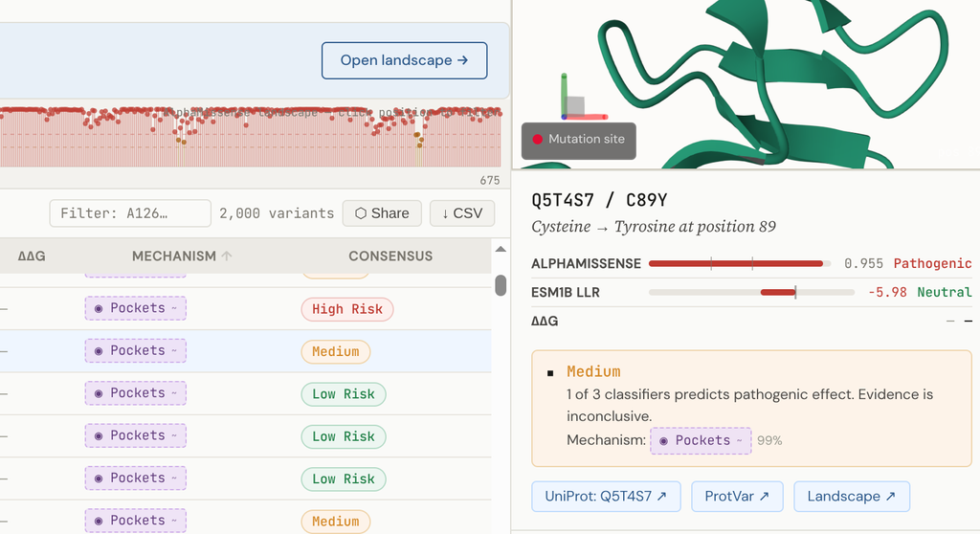Click the Pockets mechanism badge in details panel

point(701,440)
